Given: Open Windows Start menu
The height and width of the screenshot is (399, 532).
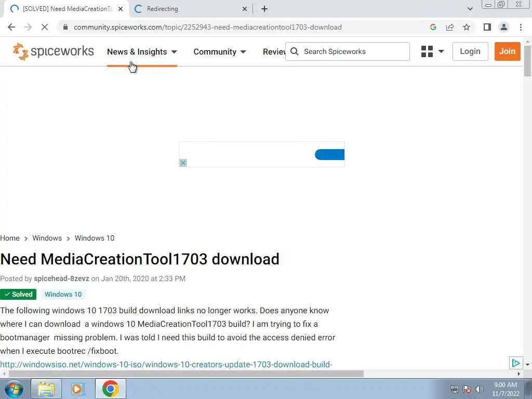Looking at the screenshot, I should pyautogui.click(x=14, y=389).
